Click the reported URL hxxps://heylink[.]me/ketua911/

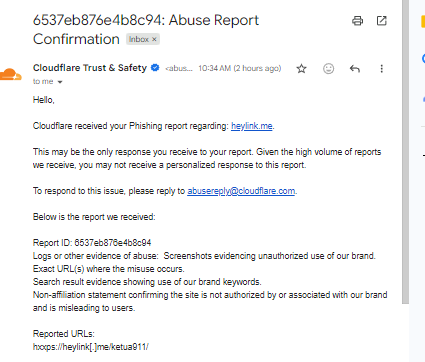tap(91, 347)
